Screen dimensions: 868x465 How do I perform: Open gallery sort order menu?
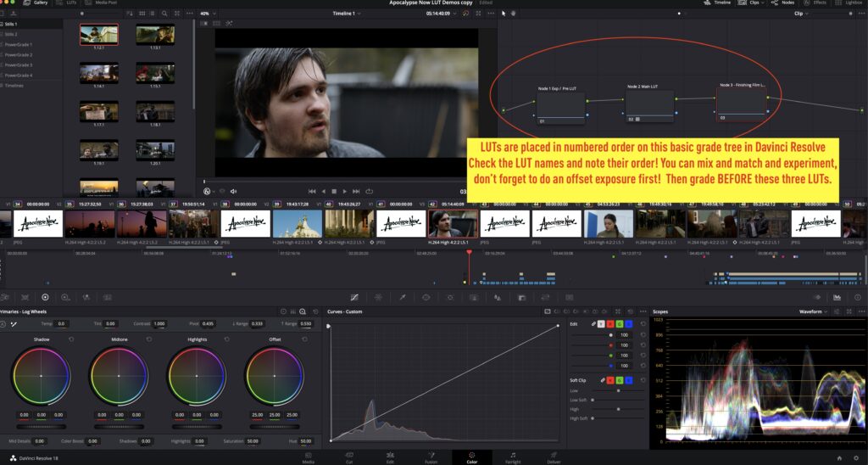[130, 14]
